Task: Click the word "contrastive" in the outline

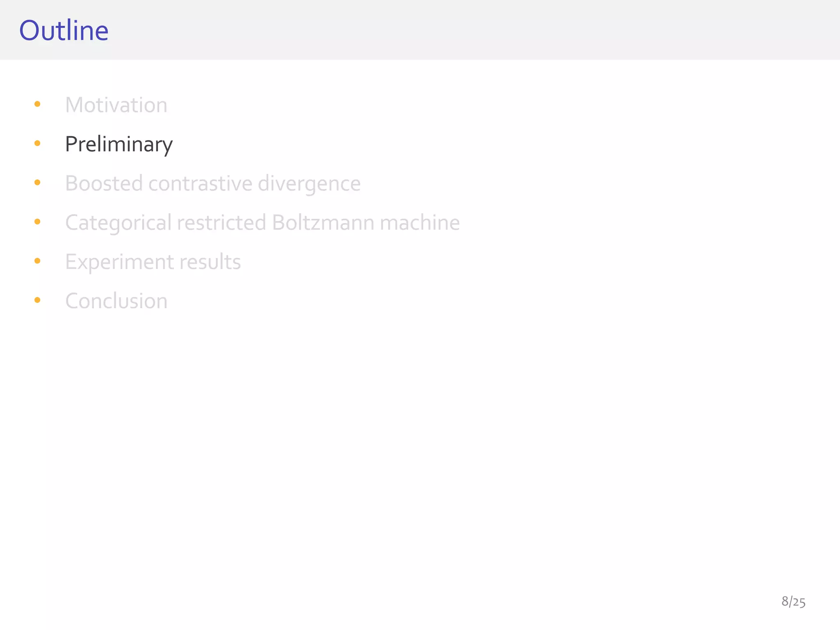Action: 200,183
